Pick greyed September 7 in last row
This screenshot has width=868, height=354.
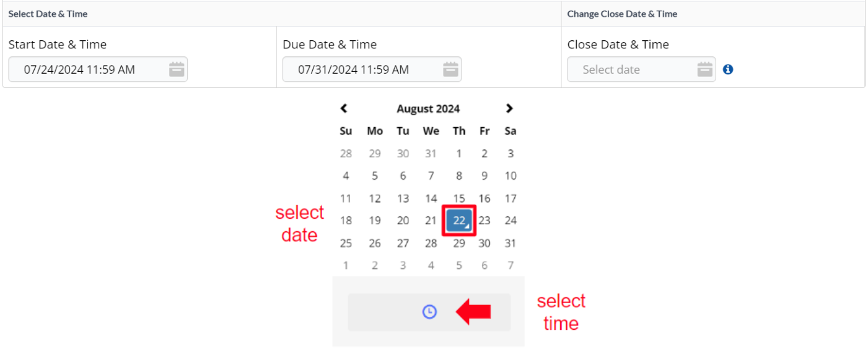click(x=510, y=265)
